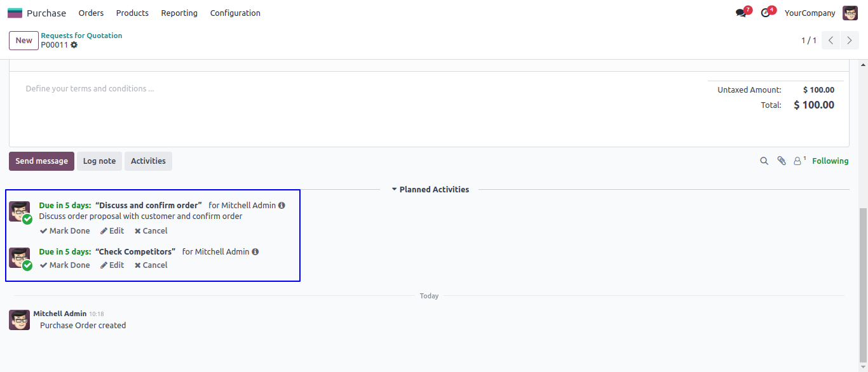Go back to Requests for Quotation
Viewport: 868px width, 372px height.
tap(81, 36)
